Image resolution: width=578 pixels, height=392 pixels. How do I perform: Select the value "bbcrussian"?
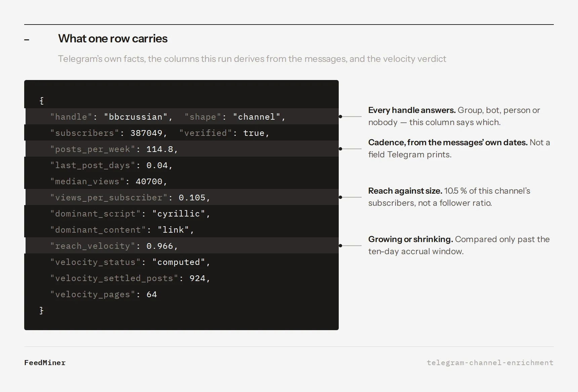point(135,117)
